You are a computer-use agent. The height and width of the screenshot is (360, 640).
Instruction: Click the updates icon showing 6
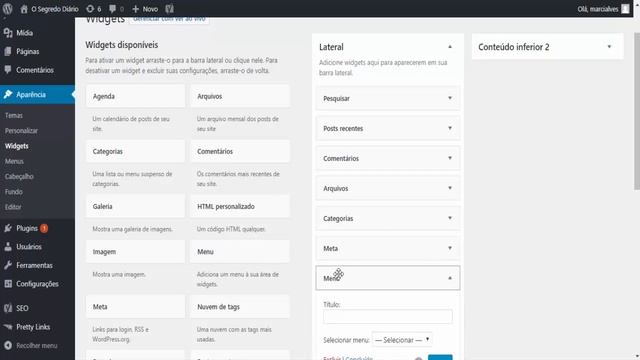90,9
